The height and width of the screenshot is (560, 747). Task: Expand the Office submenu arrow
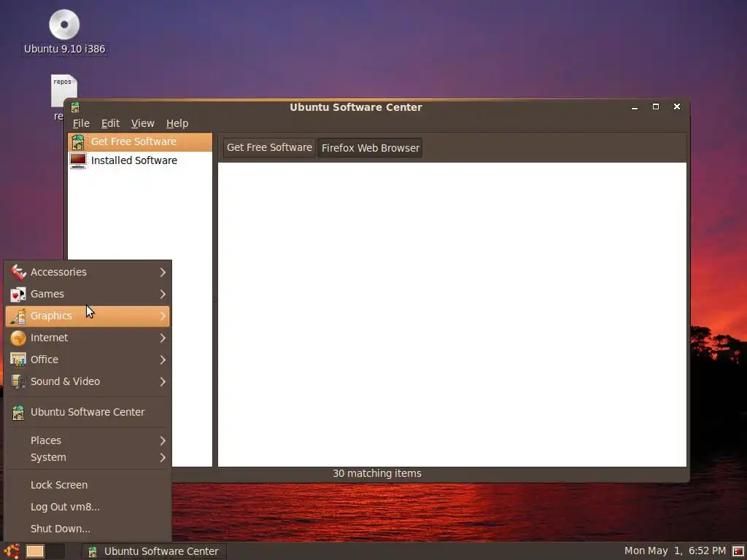163,359
